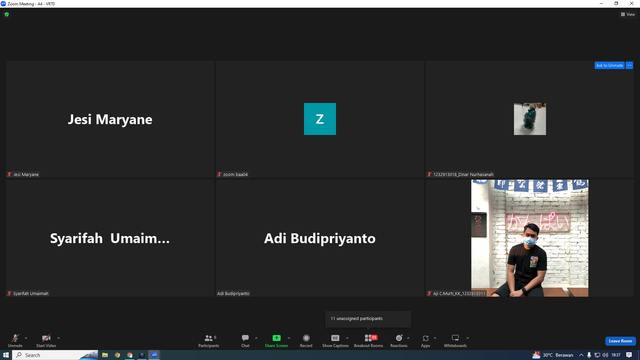Open the Participants panel
640x360 pixels.
point(209,340)
